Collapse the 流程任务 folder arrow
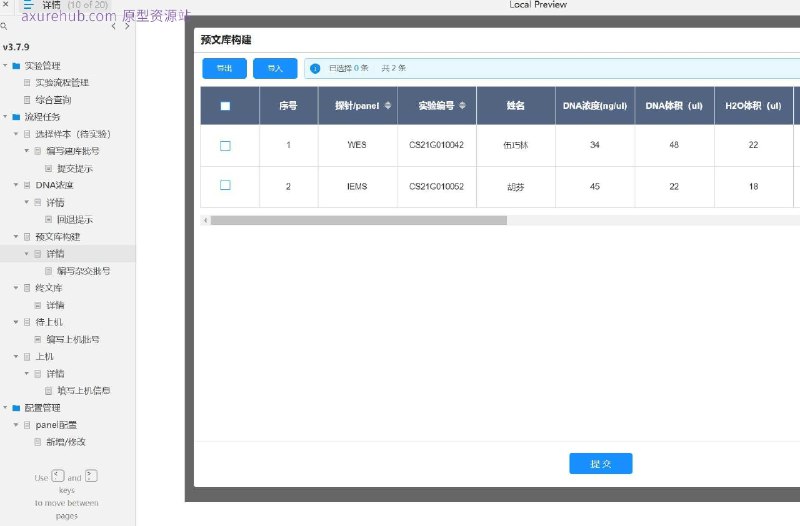Viewport: 800px width, 526px height. tap(5, 117)
